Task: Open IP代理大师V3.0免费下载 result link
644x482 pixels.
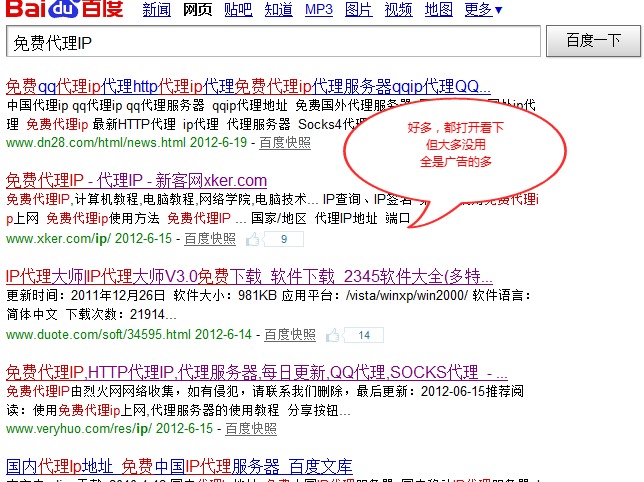Action: pos(249,275)
